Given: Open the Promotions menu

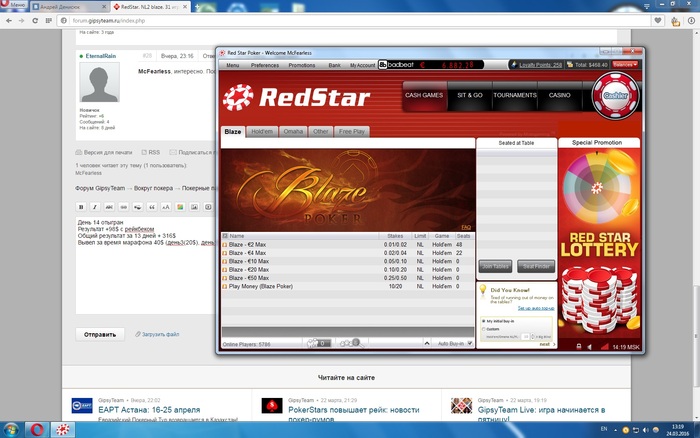Looking at the screenshot, I should 302,65.
